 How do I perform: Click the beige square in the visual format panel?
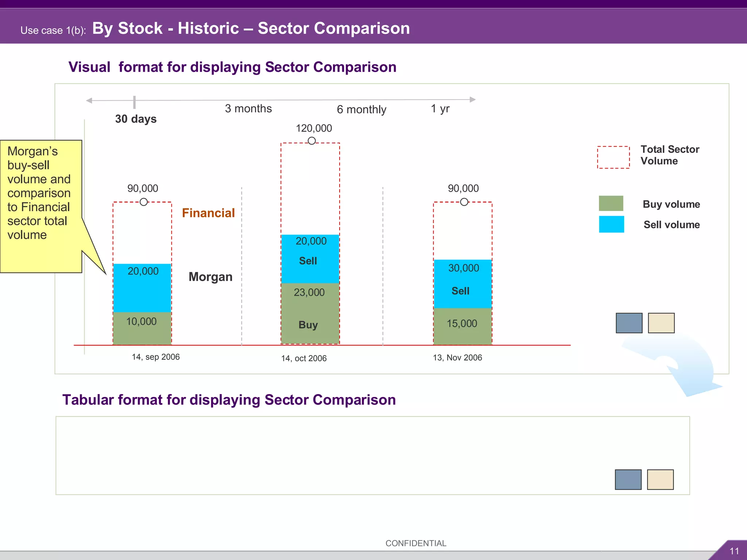661,323
